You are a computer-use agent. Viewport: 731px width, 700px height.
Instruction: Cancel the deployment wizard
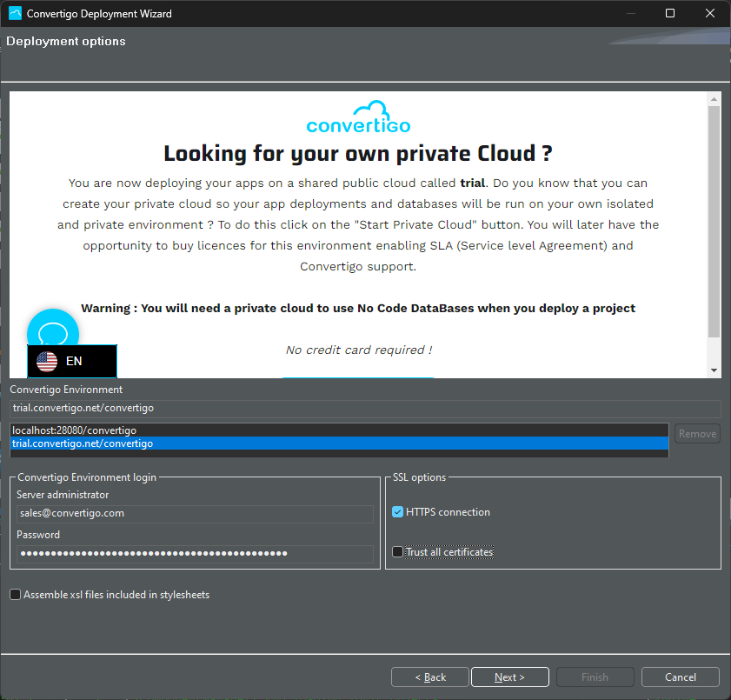(x=680, y=677)
